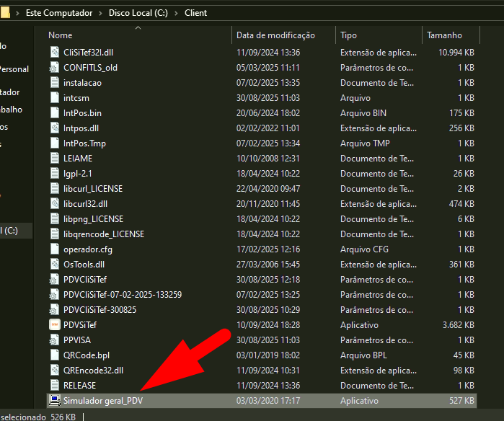Sort by the Data de modificação column

(275, 35)
